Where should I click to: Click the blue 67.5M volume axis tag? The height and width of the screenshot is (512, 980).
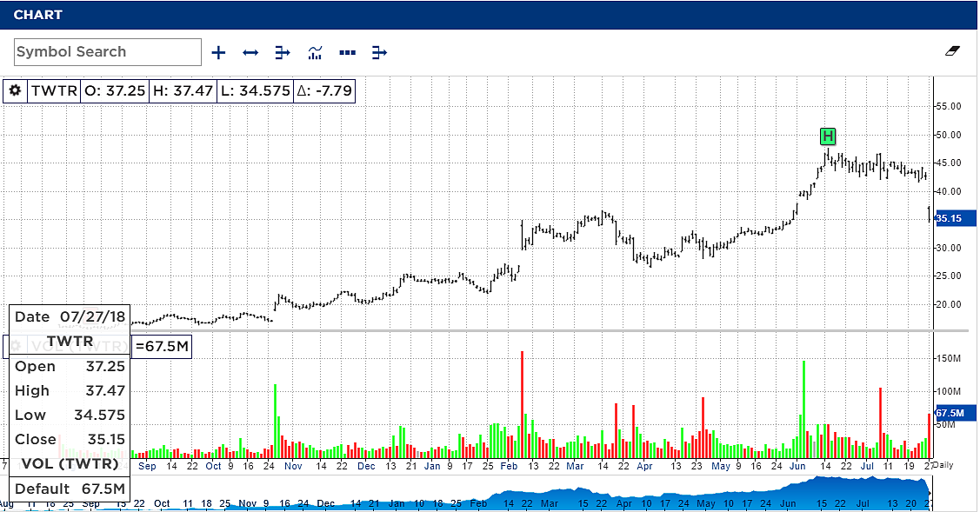point(955,413)
